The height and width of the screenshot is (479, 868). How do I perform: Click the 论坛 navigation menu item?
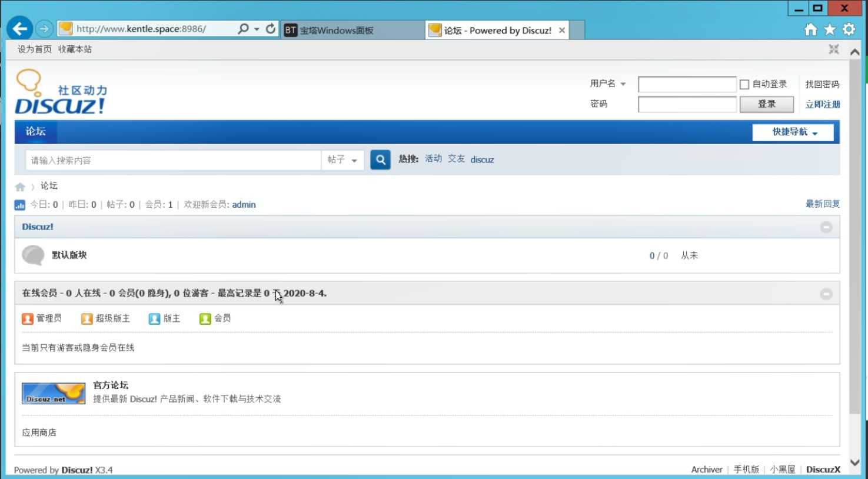pyautogui.click(x=36, y=131)
